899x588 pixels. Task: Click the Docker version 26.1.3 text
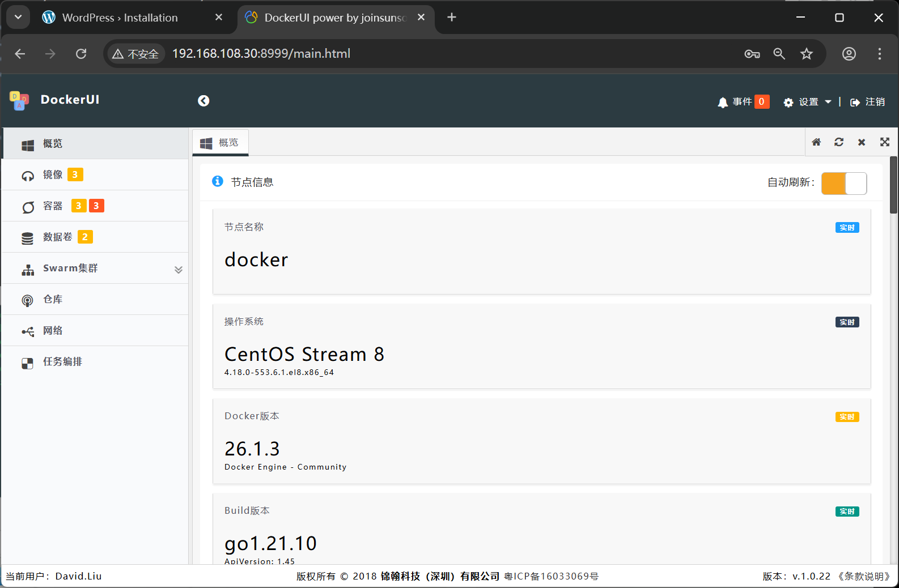pyautogui.click(x=252, y=449)
